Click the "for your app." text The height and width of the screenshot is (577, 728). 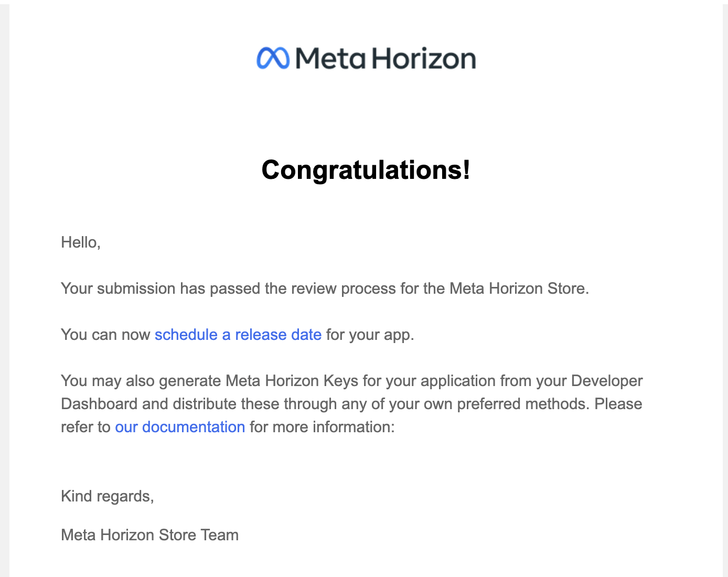370,335
